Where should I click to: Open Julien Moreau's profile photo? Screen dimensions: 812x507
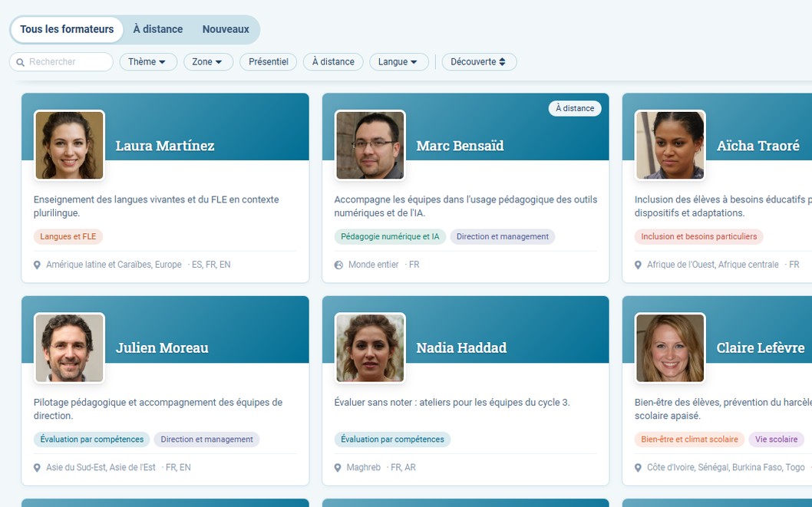point(69,348)
